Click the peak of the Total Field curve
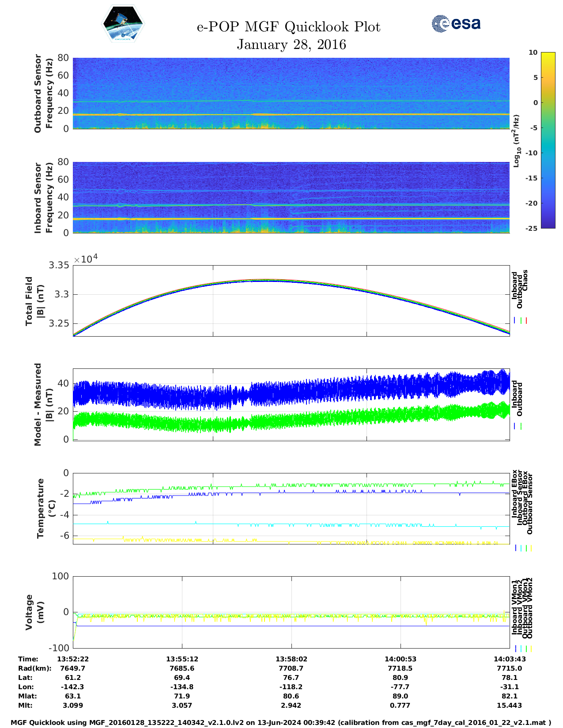Screen dimensions: 563x728 click(265, 280)
